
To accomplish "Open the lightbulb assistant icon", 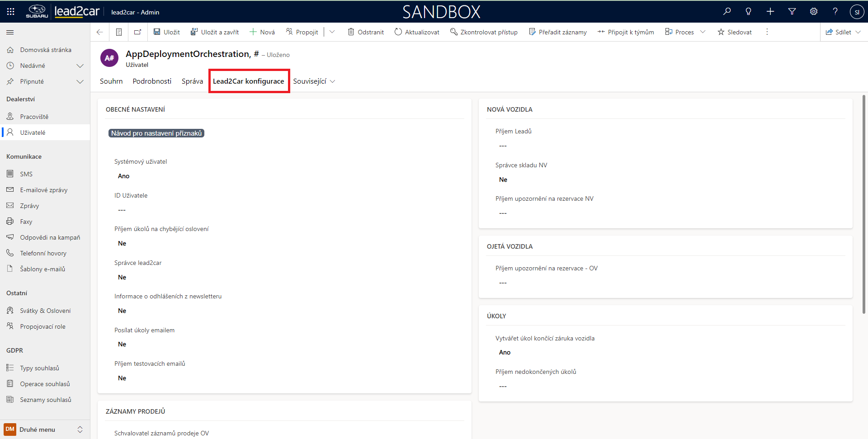I will tap(749, 12).
